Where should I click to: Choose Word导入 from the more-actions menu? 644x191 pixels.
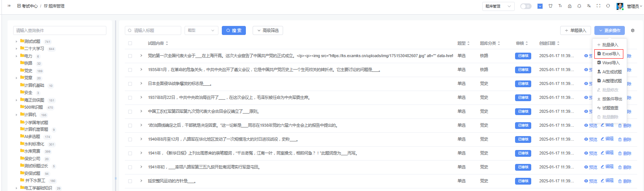click(608, 63)
